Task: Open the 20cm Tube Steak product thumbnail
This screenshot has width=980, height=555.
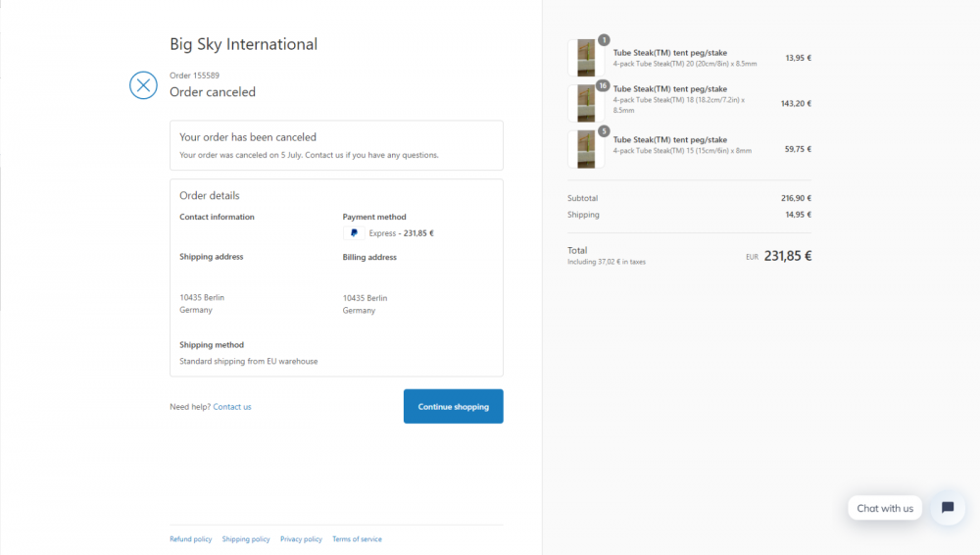Action: click(x=585, y=58)
